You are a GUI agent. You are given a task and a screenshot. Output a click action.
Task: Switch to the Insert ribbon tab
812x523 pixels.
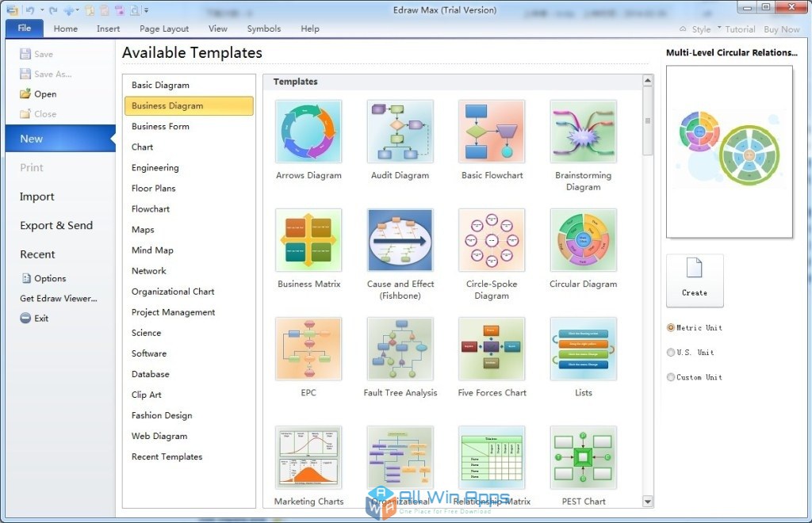point(108,29)
